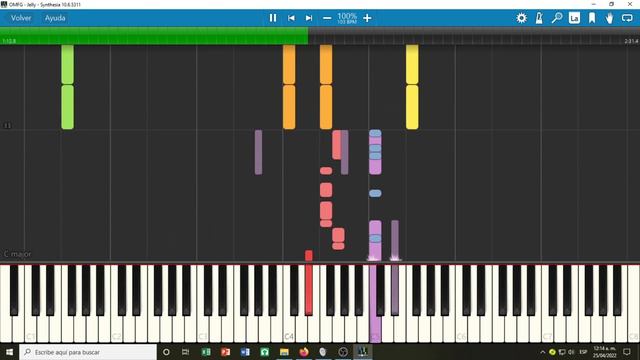Click the pressed red black key
Viewport: 640px width, 360px height.
coord(309,290)
